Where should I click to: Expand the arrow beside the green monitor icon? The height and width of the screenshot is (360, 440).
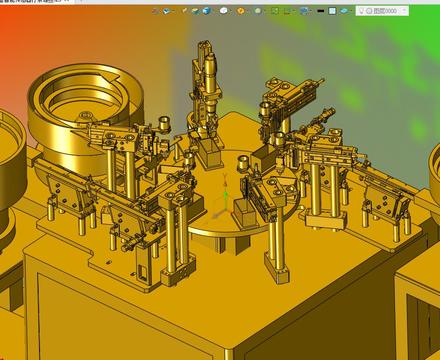[x=294, y=11]
